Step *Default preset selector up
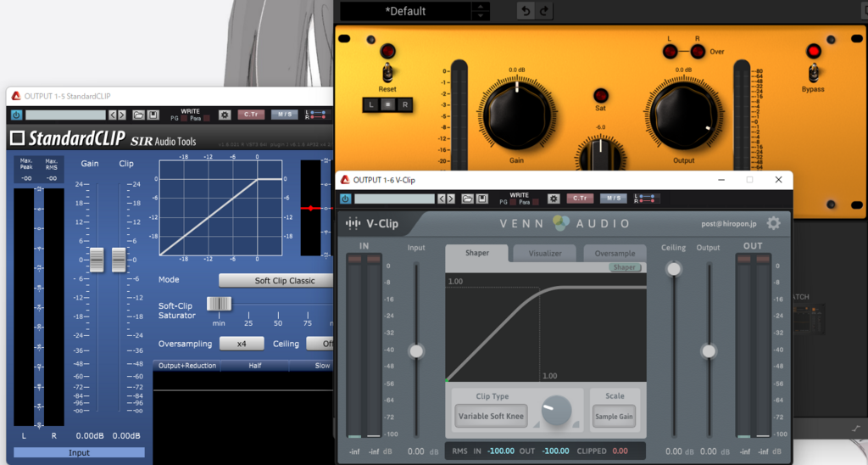 point(480,6)
